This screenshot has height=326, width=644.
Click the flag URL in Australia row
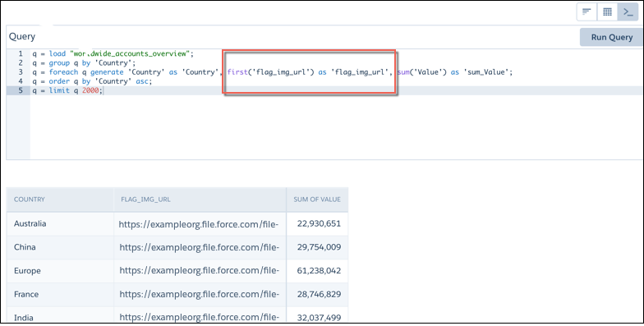200,224
